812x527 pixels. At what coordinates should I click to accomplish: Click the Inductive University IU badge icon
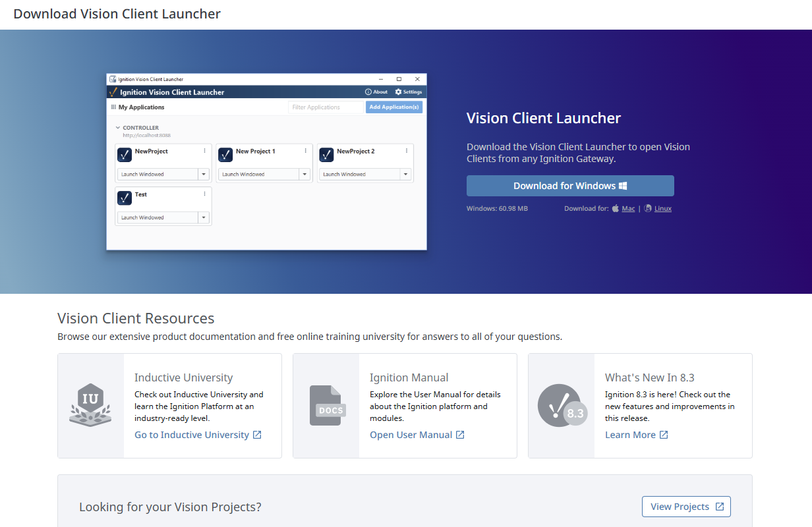point(90,404)
